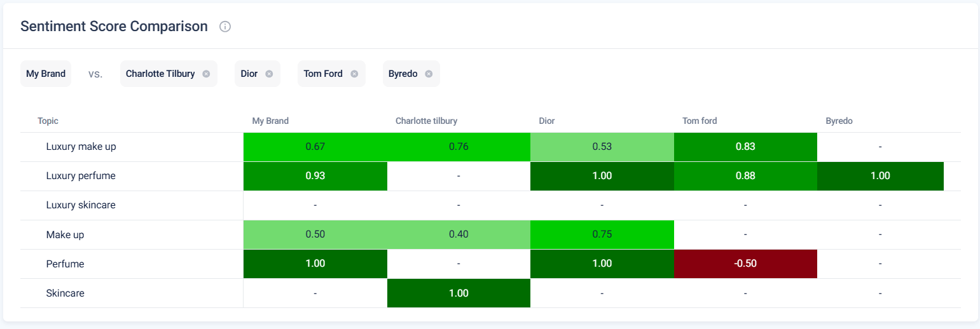The height and width of the screenshot is (329, 980).
Task: Click Dior's 1.00 cell in Perfume row
Action: (602, 264)
